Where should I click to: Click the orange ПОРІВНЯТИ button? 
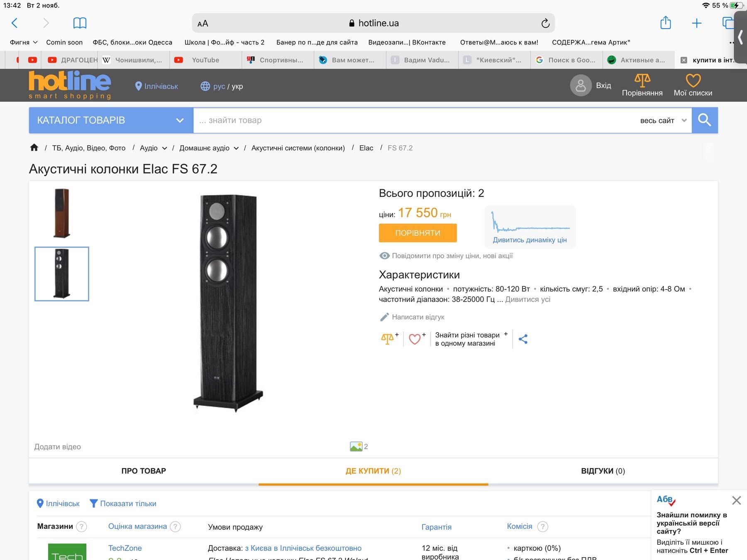417,233
